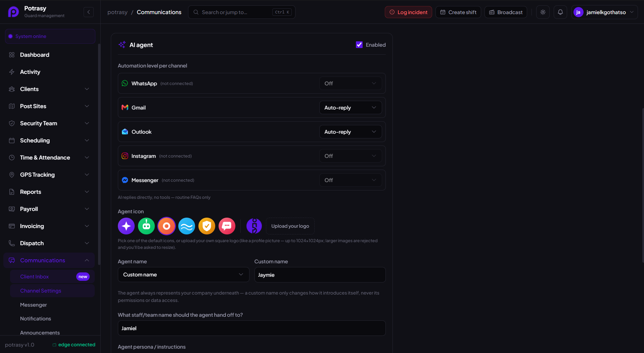The width and height of the screenshot is (644, 353).
Task: Focus the Search or jump to field
Action: coord(242,12)
